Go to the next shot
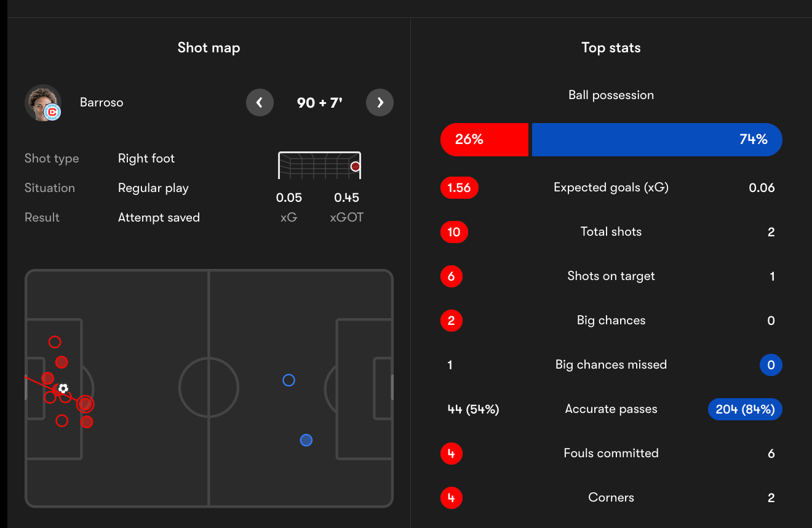Viewport: 812px width, 528px height. tap(380, 103)
